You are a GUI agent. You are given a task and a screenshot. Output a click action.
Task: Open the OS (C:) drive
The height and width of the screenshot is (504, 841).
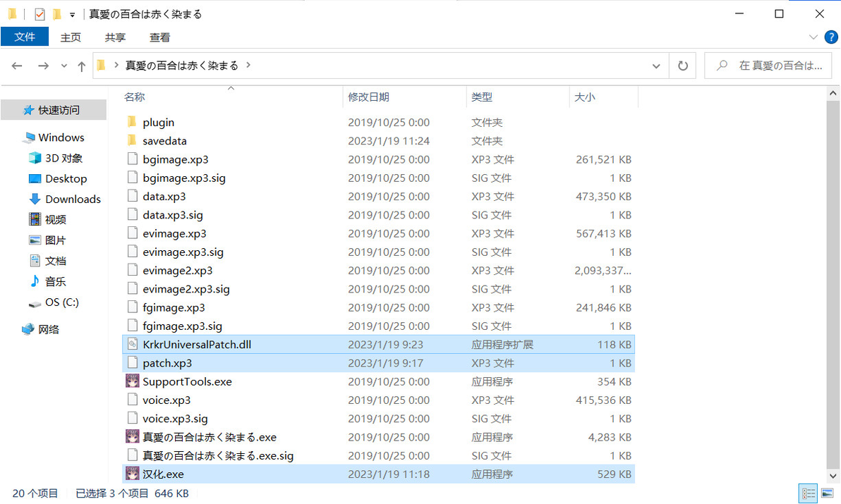point(54,302)
